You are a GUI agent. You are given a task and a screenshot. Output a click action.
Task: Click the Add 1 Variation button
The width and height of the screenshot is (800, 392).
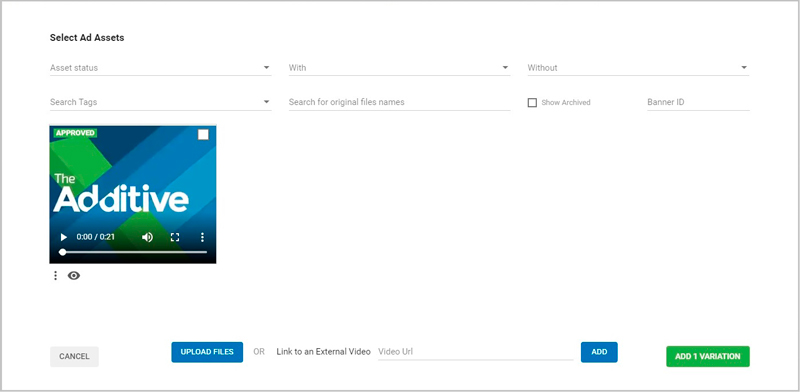pos(708,356)
